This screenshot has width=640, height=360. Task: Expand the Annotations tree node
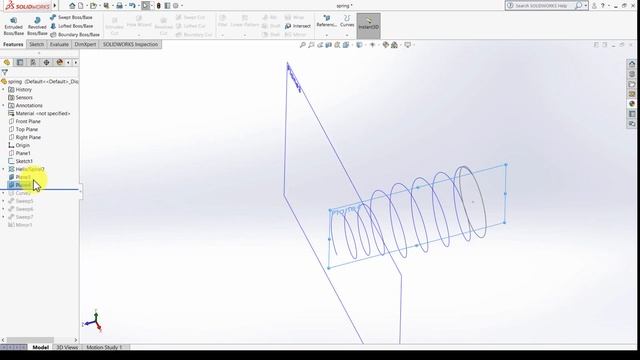point(4,105)
